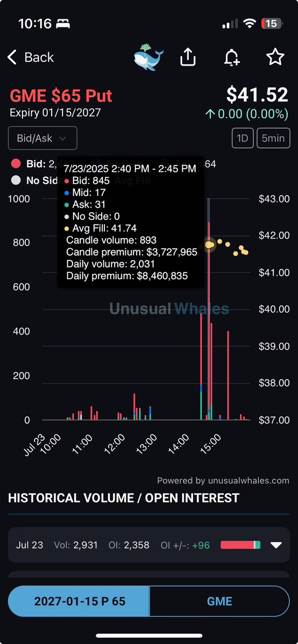The height and width of the screenshot is (644, 298).
Task: Select the 5min interval button
Action: pos(273,139)
